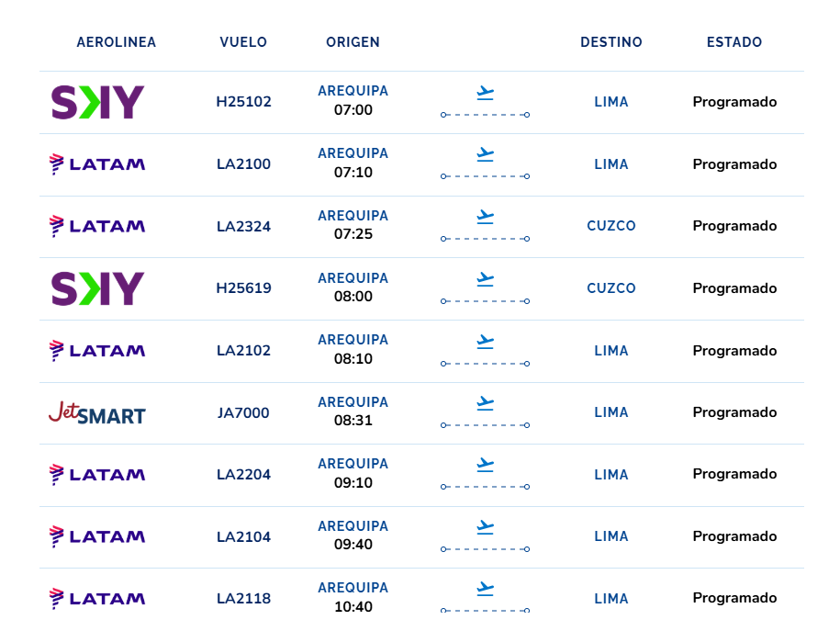Click the SKY logo for flight H25619
The image size is (840, 631).
97,288
